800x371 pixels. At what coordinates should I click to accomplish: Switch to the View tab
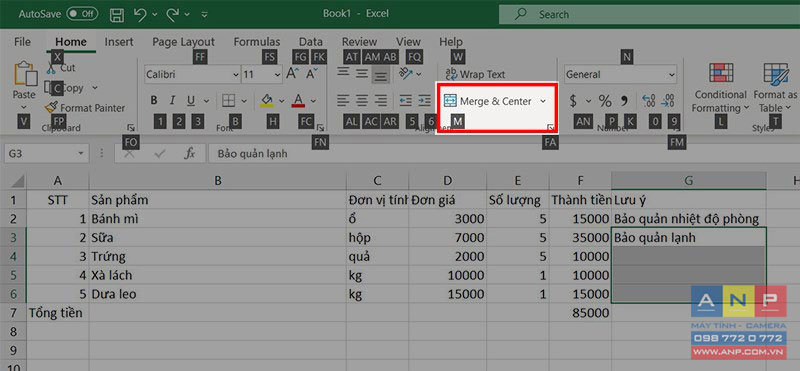point(408,42)
